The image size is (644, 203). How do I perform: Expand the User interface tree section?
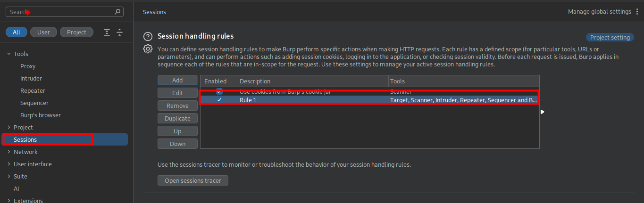coord(9,164)
